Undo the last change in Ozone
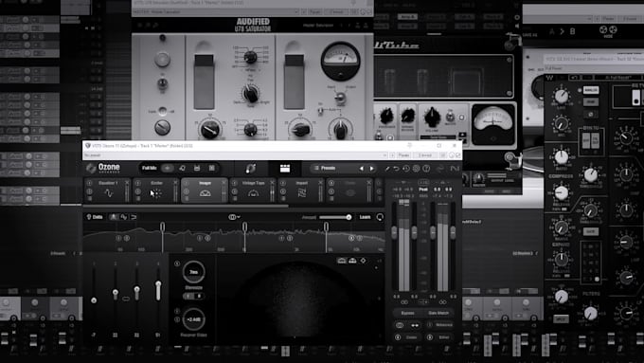Image resolution: width=644 pixels, height=363 pixels. coord(396,169)
